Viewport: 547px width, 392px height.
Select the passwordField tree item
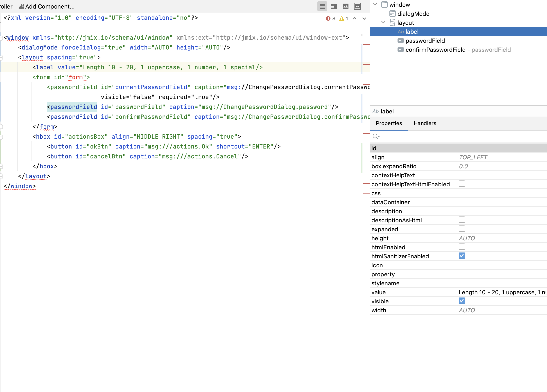[425, 41]
